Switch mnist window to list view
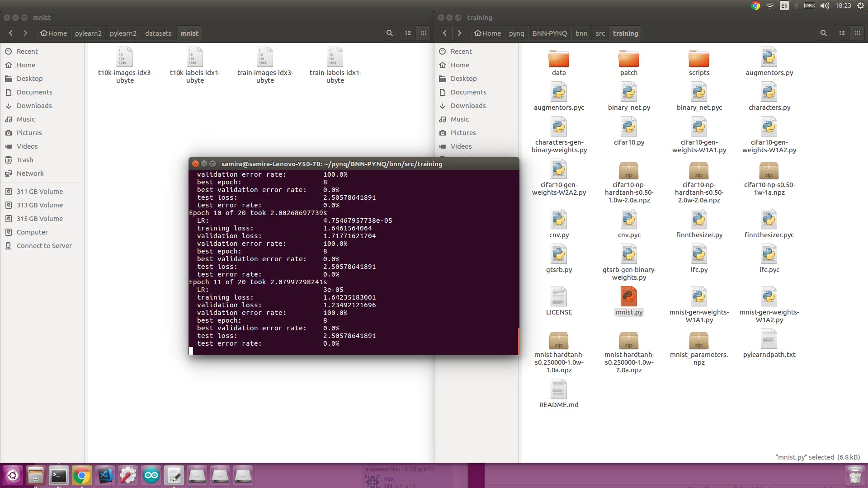Viewport: 868px width, 488px height. pos(408,33)
